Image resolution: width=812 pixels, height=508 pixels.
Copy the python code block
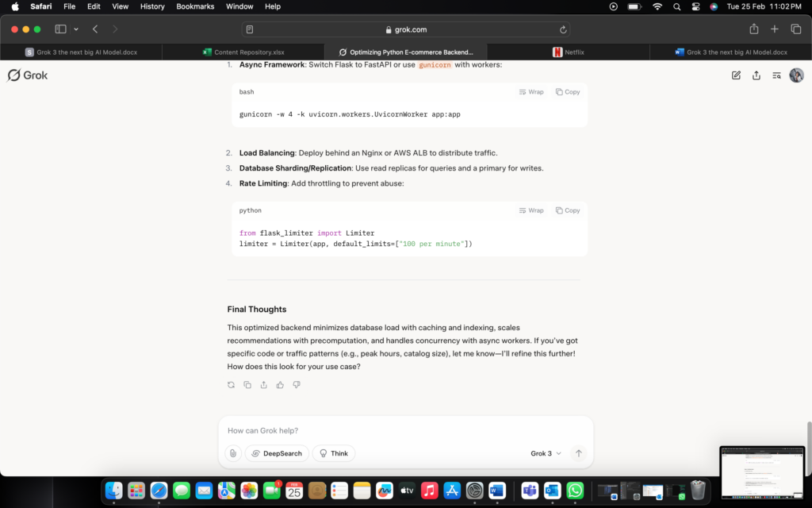(x=568, y=210)
